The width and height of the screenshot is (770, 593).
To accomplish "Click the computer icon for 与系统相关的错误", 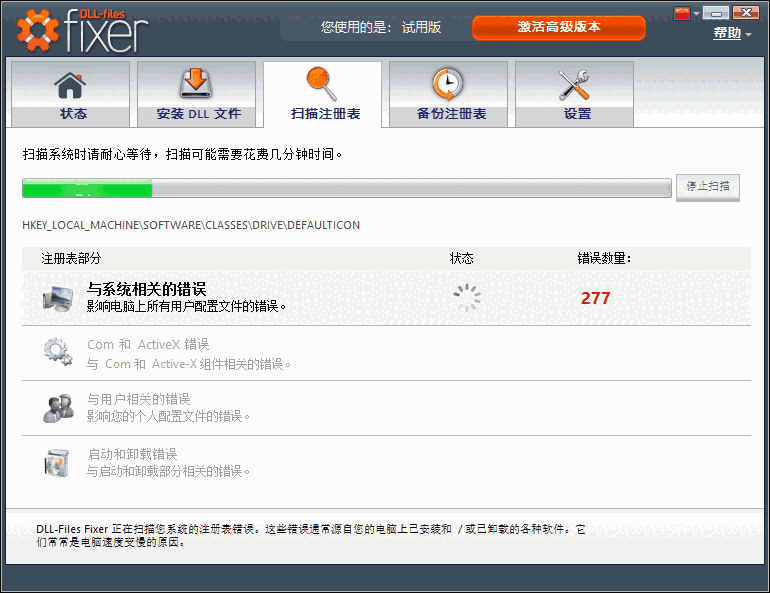I will pos(58,298).
